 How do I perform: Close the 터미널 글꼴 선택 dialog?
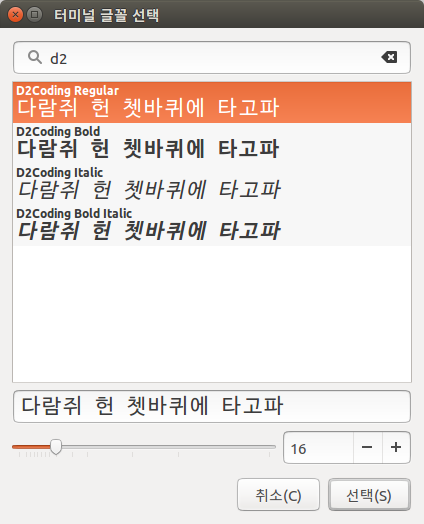click(x=15, y=14)
